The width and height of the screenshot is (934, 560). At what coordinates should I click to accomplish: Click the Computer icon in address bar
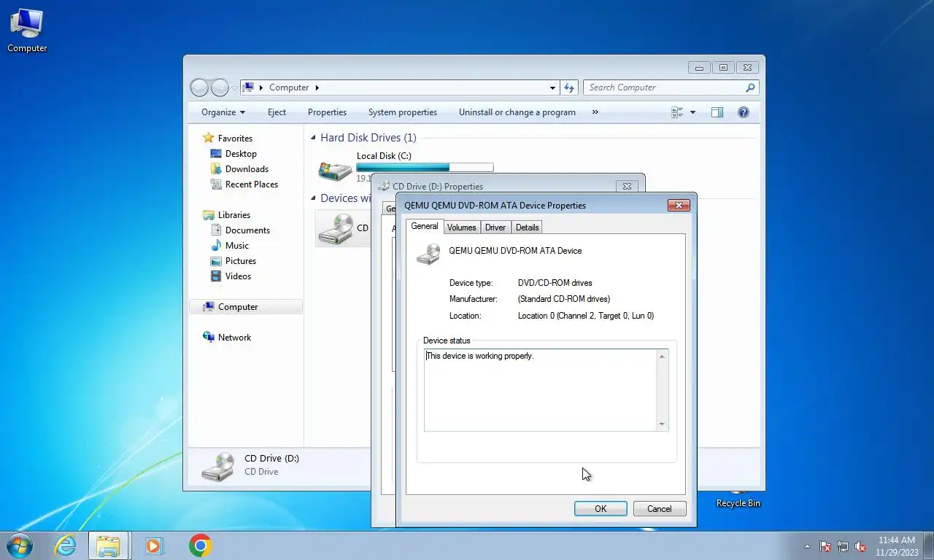tap(248, 87)
